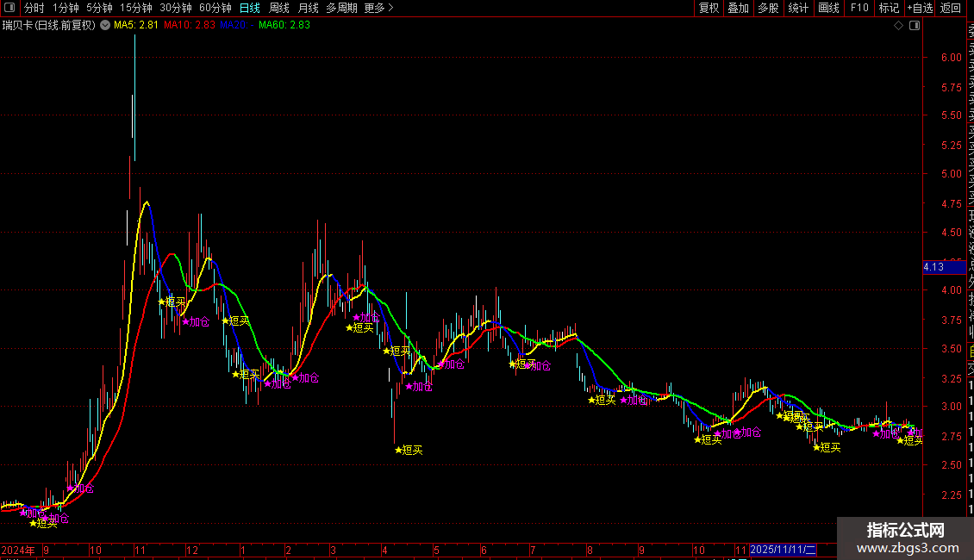974x560 pixels.
Task: Open the 统计 statistics tool
Action: coord(798,8)
